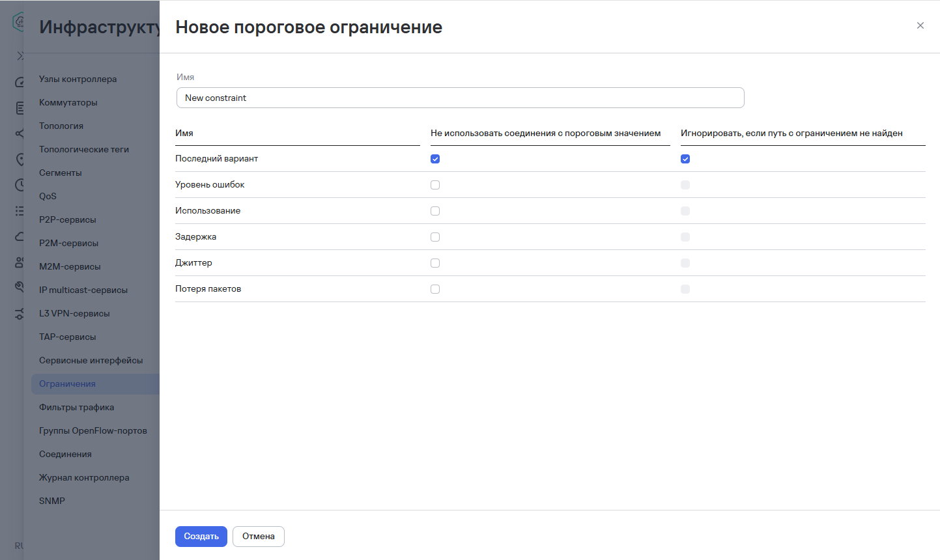Open P2P-сервисы in the sidebar
Screen dimensions: 940x560
click(x=68, y=219)
